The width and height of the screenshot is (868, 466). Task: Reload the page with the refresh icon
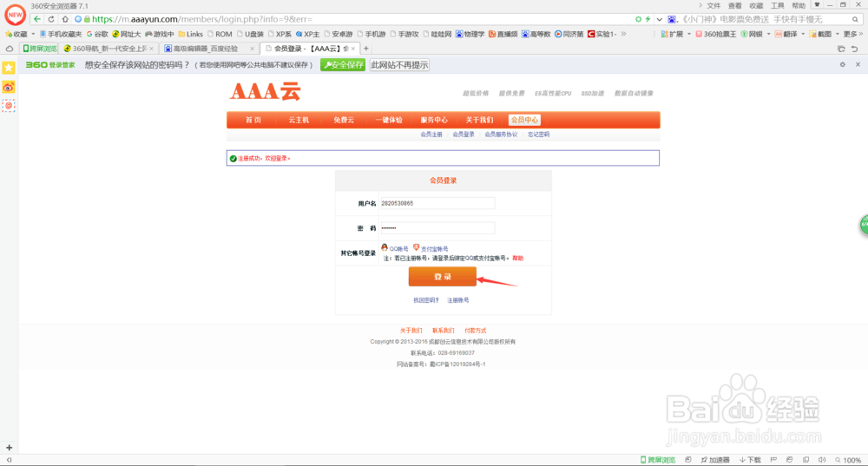51,19
